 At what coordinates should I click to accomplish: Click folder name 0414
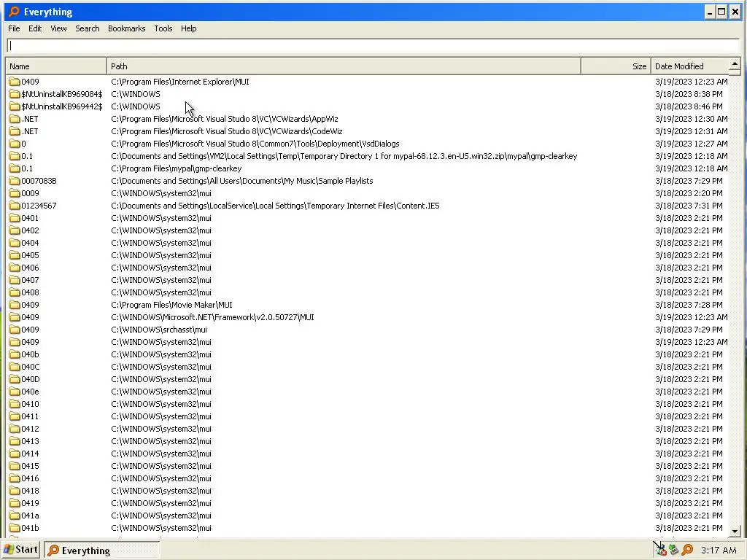pyautogui.click(x=30, y=453)
